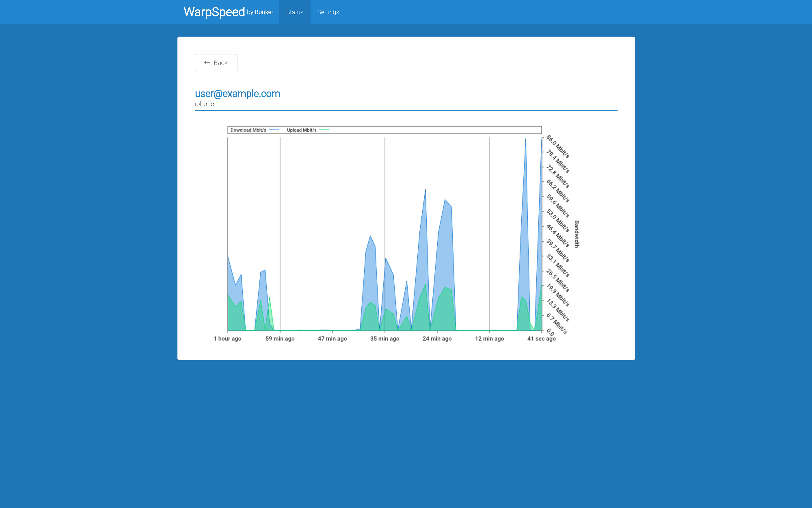This screenshot has width=812, height=508.
Task: Click the 13.3 Mbit/s axis label
Action: click(558, 310)
